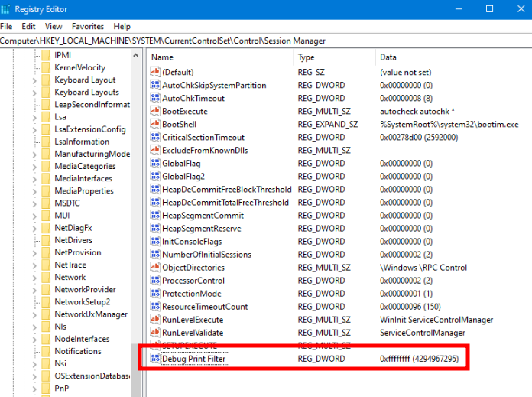
Task: Open the File menu
Action: [x=7, y=26]
